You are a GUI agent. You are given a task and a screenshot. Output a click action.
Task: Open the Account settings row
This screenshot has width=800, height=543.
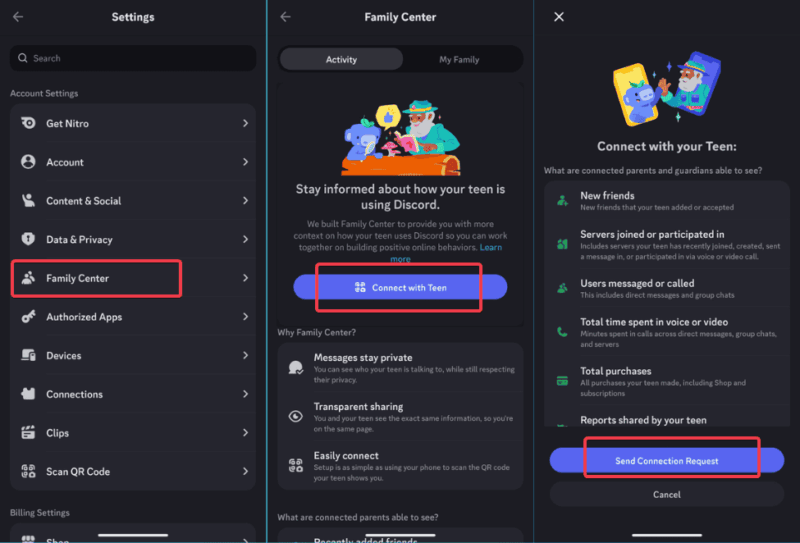(133, 162)
